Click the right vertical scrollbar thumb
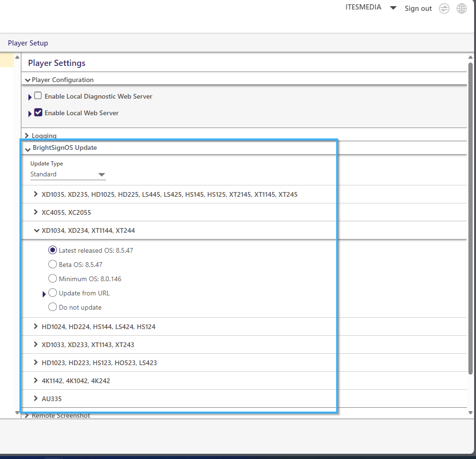Viewport: 476px width, 459px height. (470, 219)
